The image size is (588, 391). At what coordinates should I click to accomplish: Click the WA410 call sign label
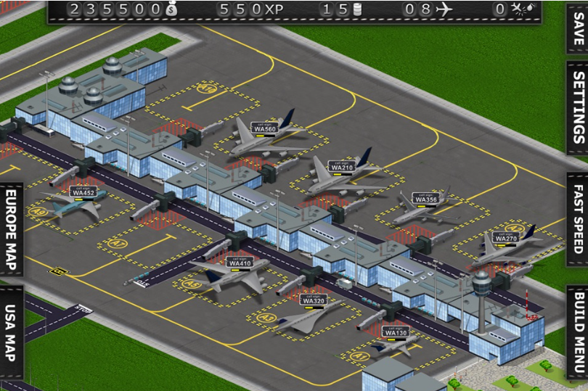point(239,262)
